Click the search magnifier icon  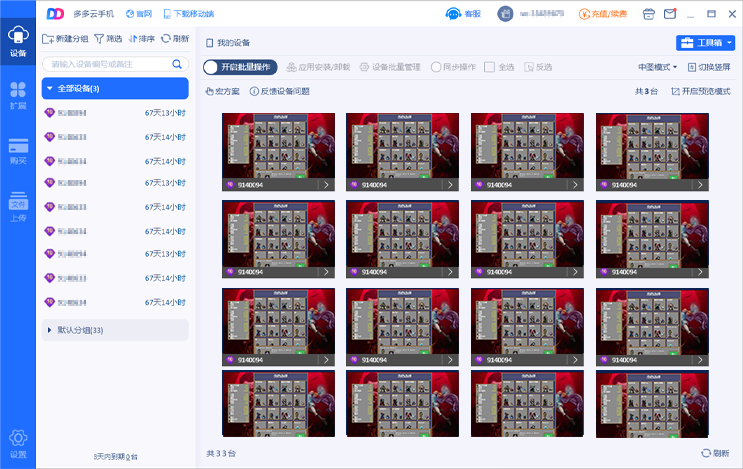point(177,64)
